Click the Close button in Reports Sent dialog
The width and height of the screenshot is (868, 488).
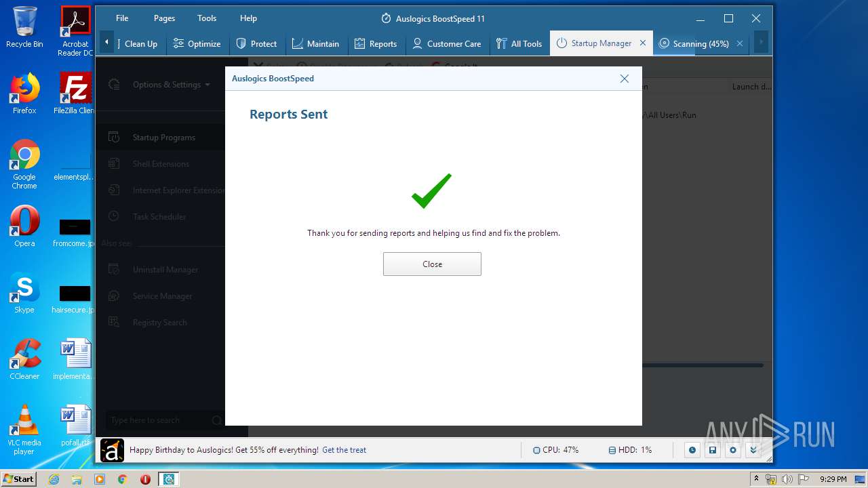tap(432, 264)
